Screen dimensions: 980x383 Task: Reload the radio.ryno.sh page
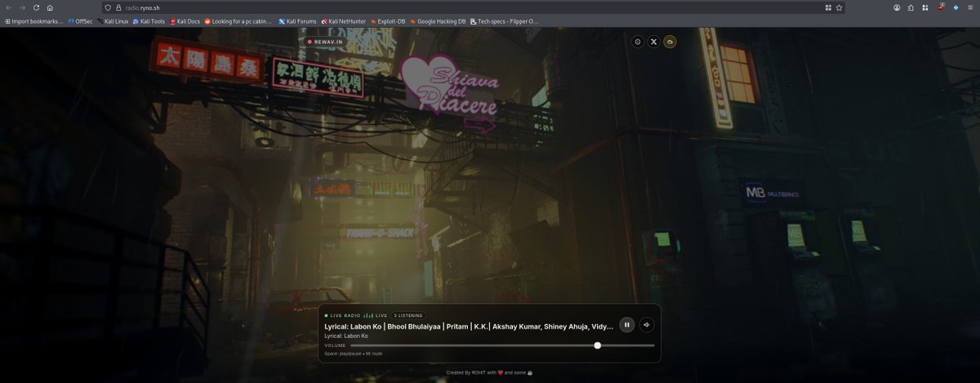tap(36, 7)
